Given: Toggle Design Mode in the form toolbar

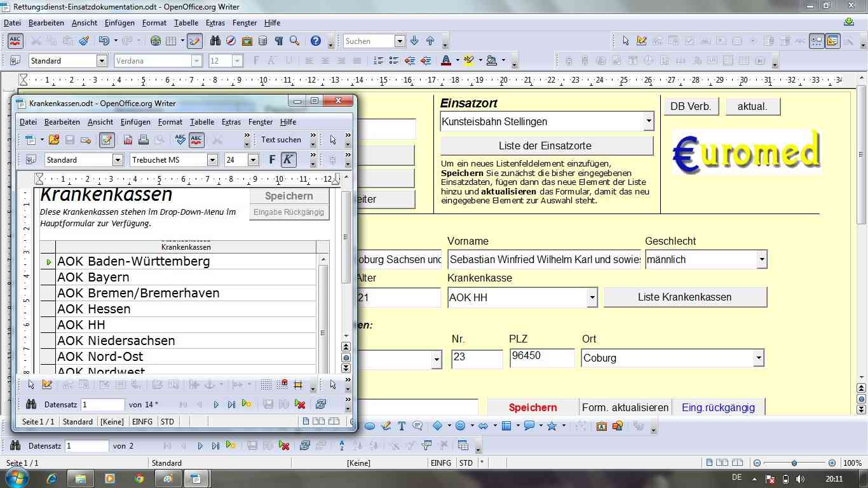Looking at the screenshot, I should [47, 384].
